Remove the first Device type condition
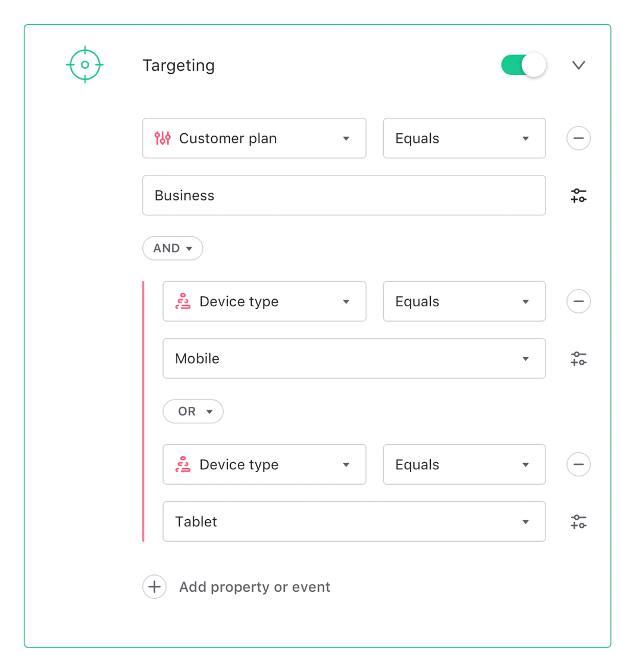 [x=578, y=302]
